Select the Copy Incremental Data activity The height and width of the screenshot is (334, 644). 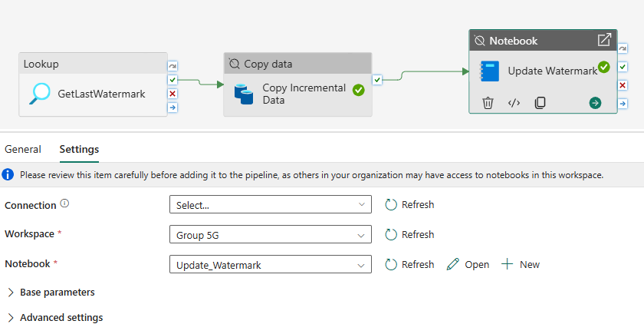pos(297,84)
